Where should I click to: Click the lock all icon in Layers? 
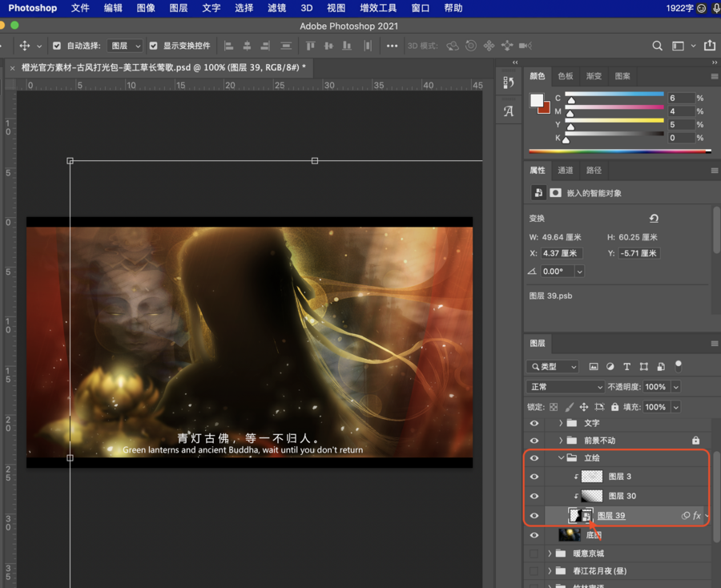[615, 407]
